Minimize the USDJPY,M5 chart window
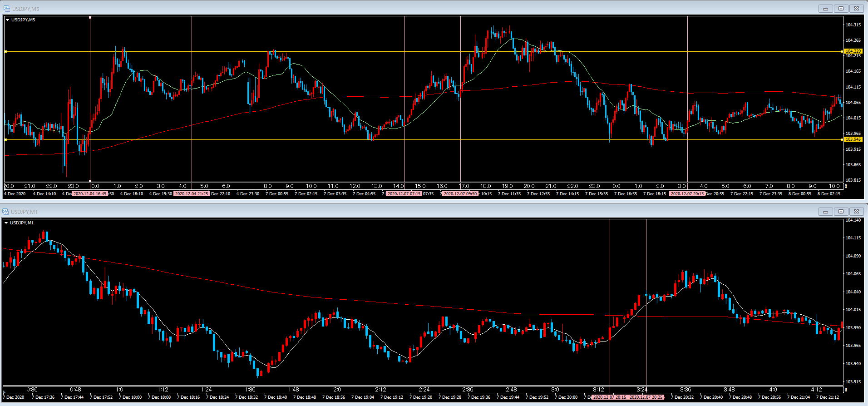The height and width of the screenshot is (406, 868). point(825,9)
